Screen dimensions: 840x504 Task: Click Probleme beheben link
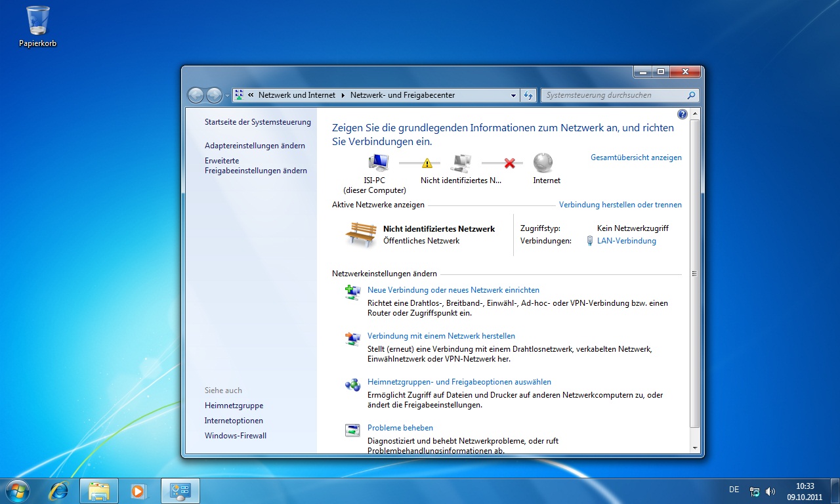(x=400, y=428)
